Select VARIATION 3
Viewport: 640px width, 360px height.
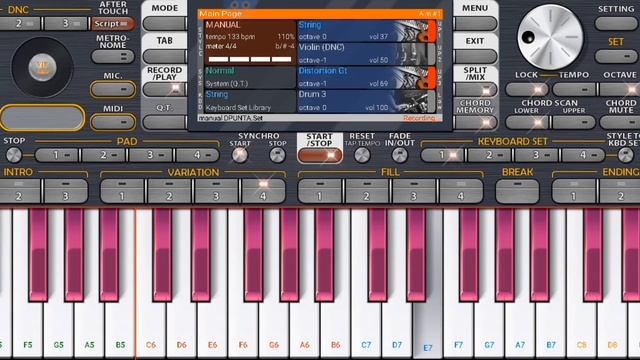pos(216,191)
